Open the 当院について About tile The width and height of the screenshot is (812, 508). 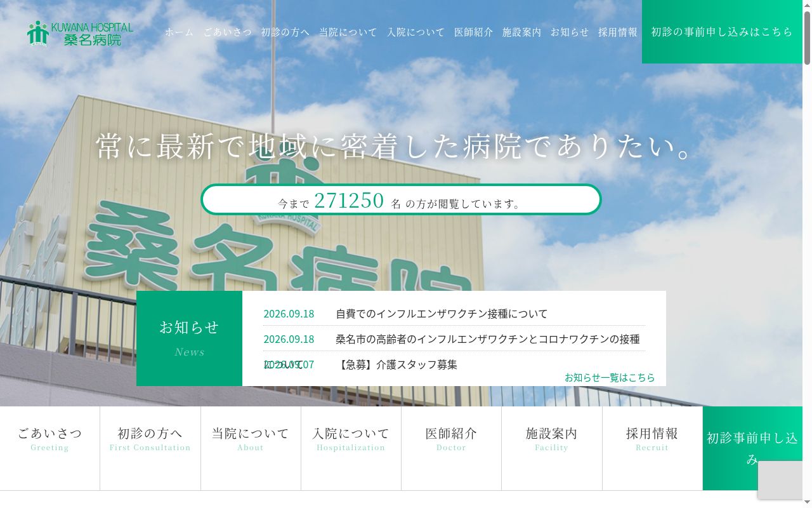pyautogui.click(x=251, y=448)
